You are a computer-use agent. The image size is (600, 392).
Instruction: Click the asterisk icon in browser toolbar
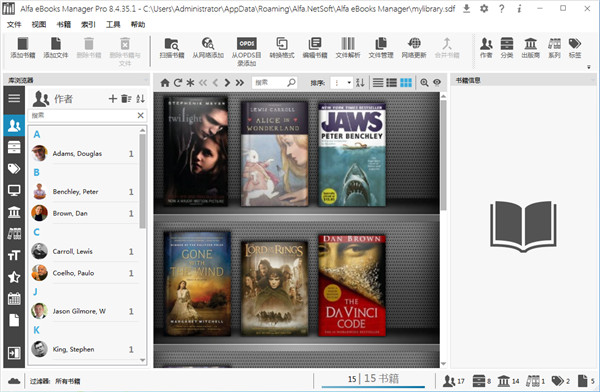click(190, 82)
